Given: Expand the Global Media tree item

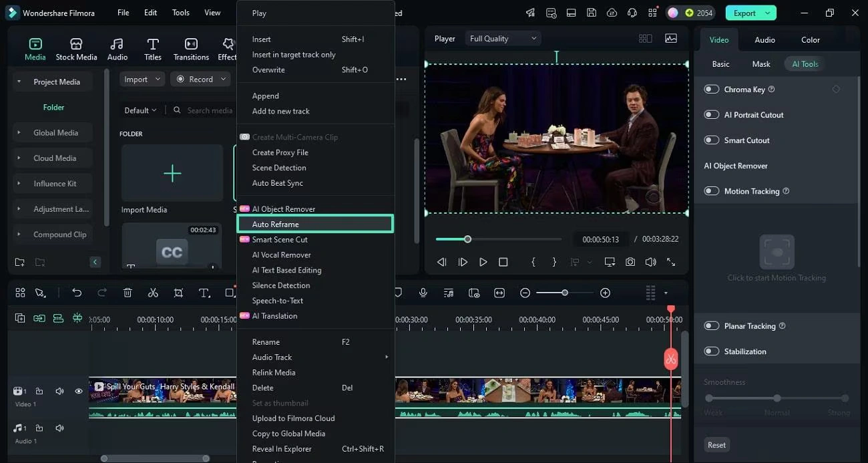Looking at the screenshot, I should coord(19,133).
